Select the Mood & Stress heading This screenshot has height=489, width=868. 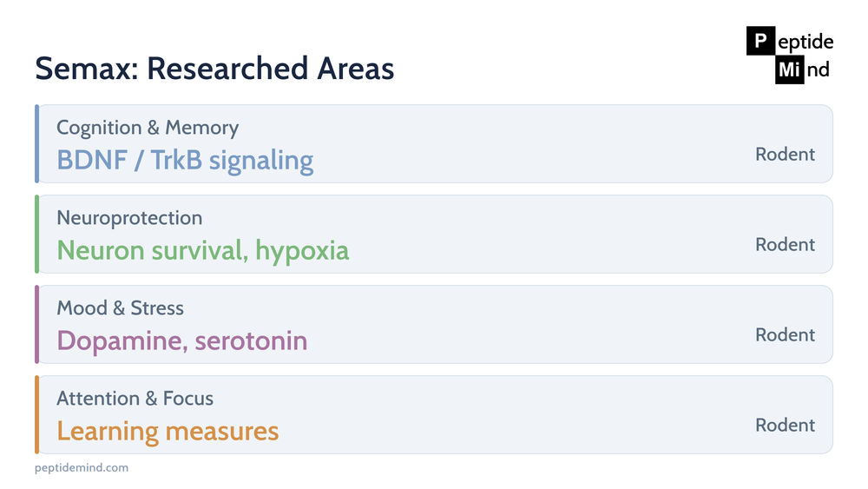tap(120, 308)
